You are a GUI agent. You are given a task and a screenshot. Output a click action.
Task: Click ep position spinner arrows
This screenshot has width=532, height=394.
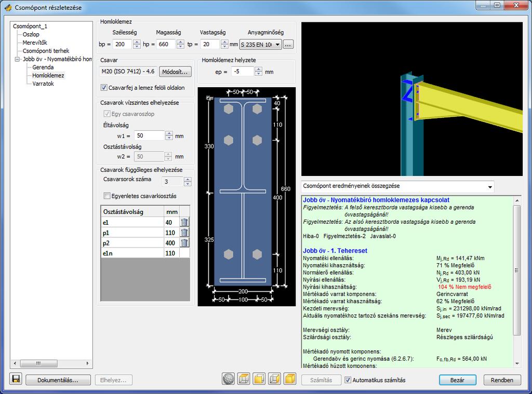coord(258,72)
